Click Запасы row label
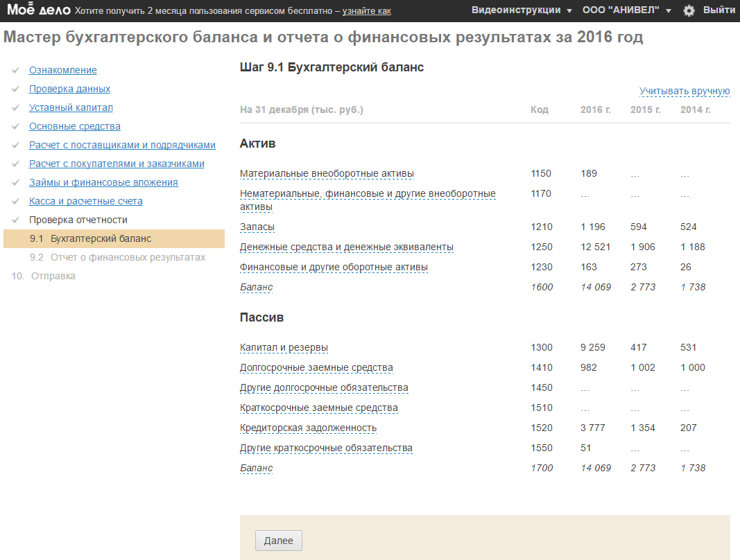The height and width of the screenshot is (560, 740). (257, 227)
